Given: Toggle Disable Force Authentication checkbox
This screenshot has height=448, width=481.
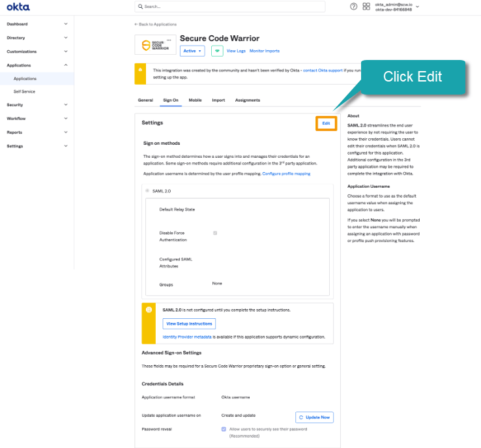Looking at the screenshot, I should [215, 233].
